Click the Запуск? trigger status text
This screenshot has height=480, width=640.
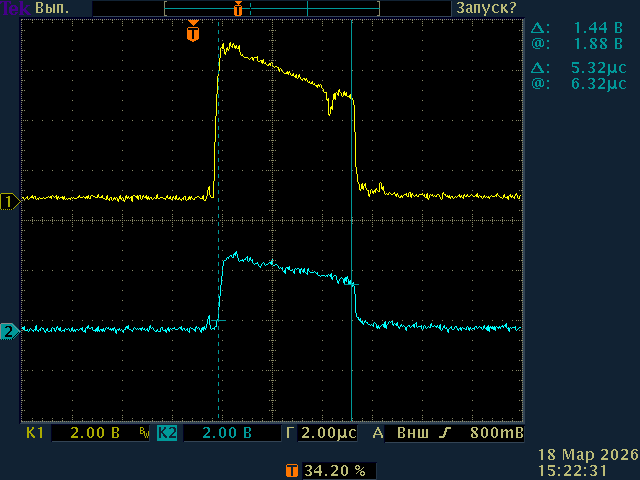(x=486, y=8)
